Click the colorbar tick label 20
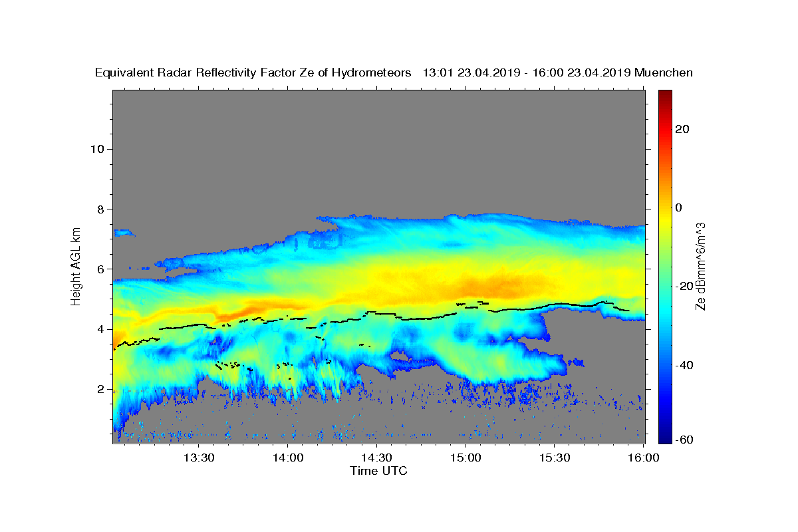798x532 pixels. click(x=682, y=129)
